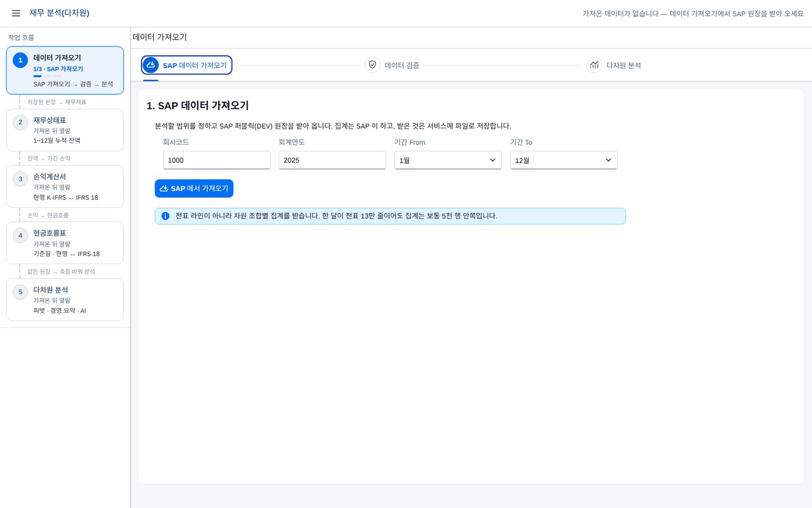812x508 pixels.
Task: Click the 'SAP 가져오기 → 검증 → 분석' text
Action: tap(73, 84)
